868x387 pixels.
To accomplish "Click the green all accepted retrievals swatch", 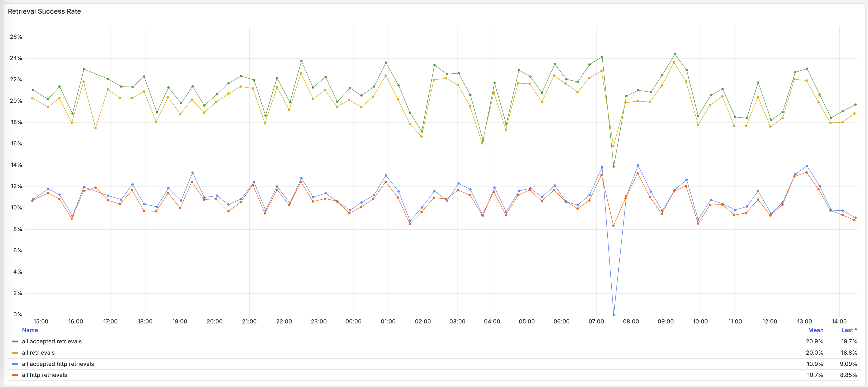I will 15,341.
